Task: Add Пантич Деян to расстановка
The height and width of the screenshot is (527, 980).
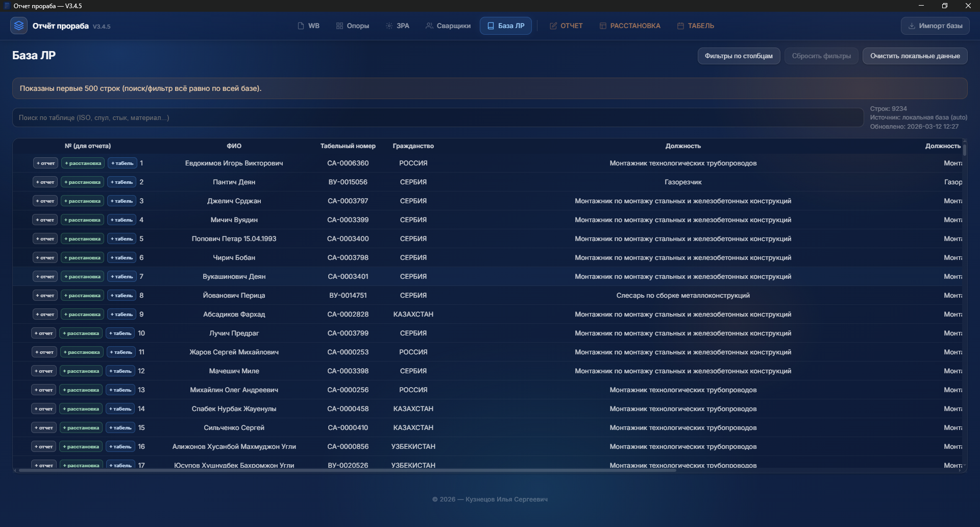Action: 82,182
